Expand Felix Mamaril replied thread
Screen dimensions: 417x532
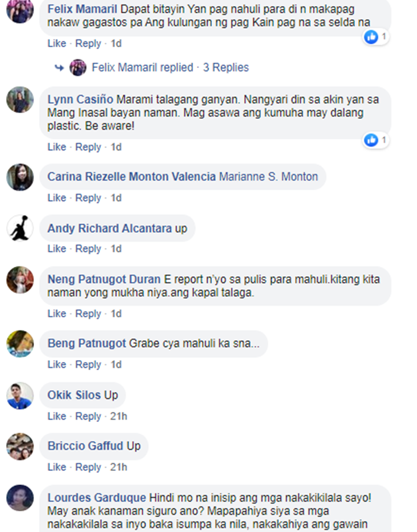142,67
